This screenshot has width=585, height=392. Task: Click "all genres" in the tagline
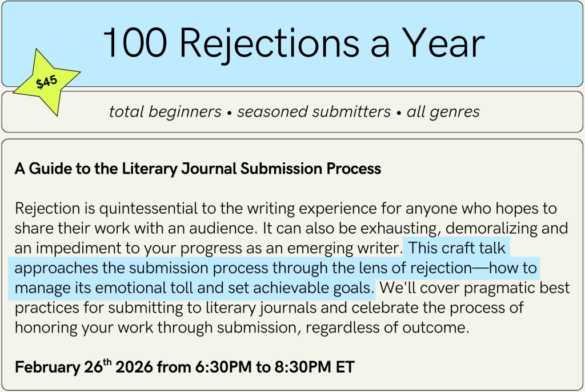point(443,112)
